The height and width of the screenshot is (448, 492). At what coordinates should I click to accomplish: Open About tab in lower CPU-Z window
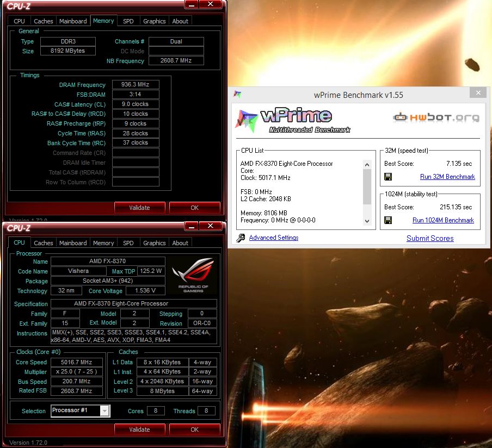[180, 243]
